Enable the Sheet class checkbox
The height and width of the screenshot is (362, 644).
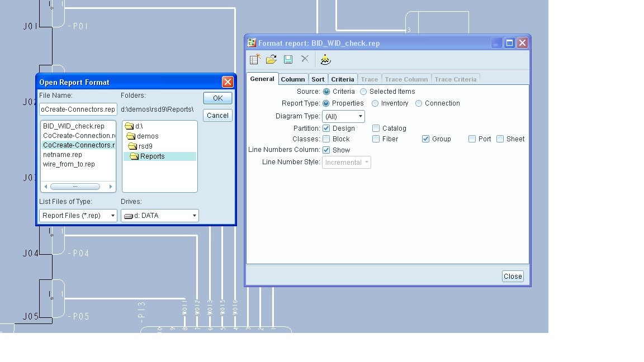(x=500, y=139)
